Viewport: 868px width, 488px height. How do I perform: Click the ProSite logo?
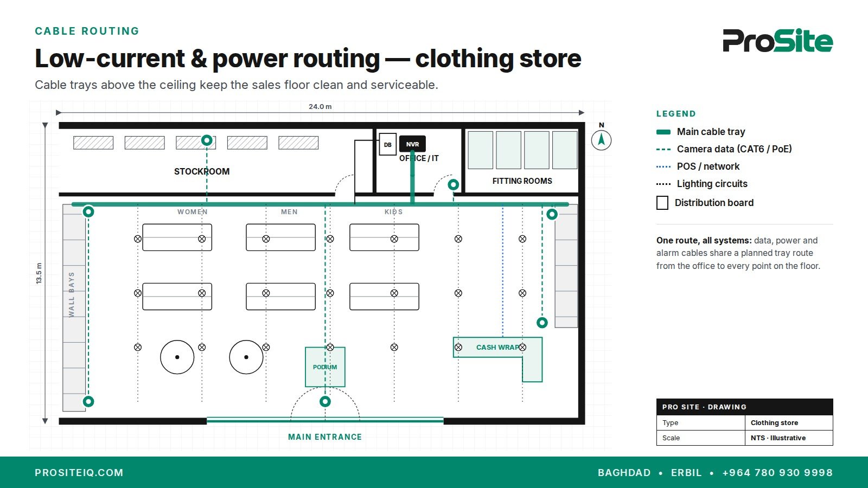(777, 41)
